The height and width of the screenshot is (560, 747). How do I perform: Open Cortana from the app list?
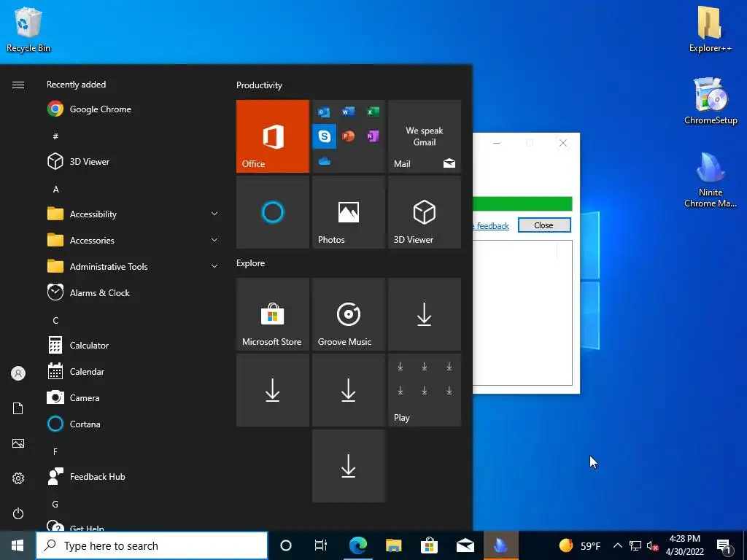click(x=133, y=424)
